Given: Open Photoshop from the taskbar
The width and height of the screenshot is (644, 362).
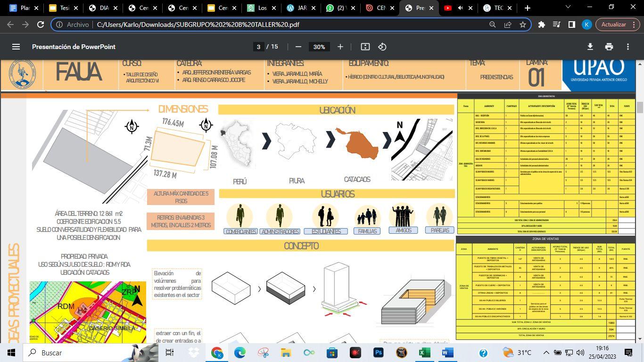Looking at the screenshot, I should pyautogui.click(x=378, y=353).
